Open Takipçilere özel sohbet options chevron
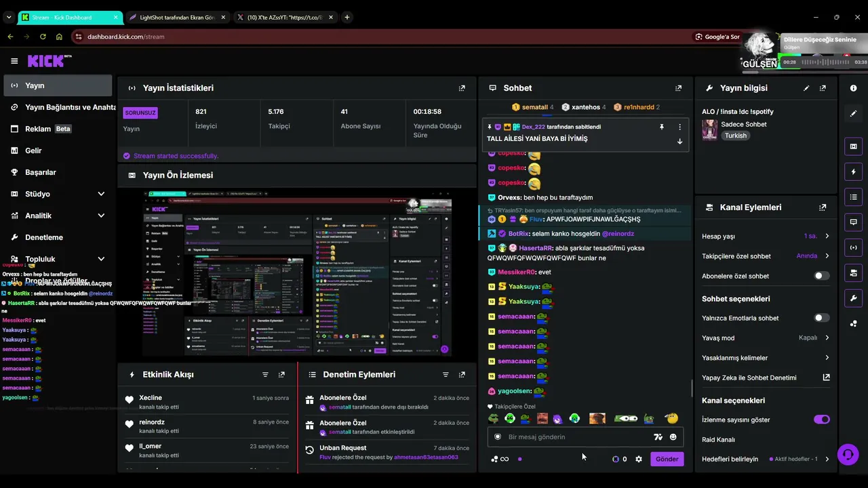The width and height of the screenshot is (868, 488). click(x=827, y=256)
